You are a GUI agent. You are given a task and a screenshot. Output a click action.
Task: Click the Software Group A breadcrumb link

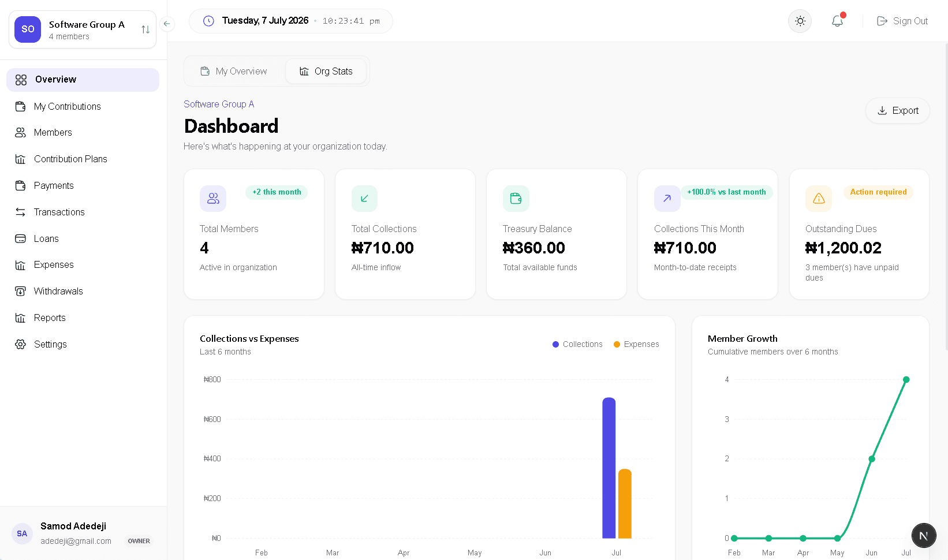click(219, 104)
